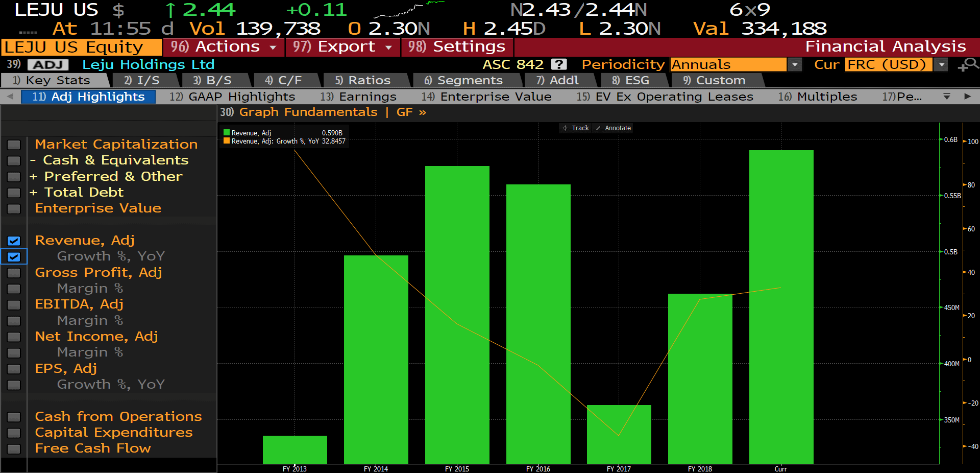Select the Enterprise Value sub-tab
The image size is (980, 473).
click(x=486, y=97)
